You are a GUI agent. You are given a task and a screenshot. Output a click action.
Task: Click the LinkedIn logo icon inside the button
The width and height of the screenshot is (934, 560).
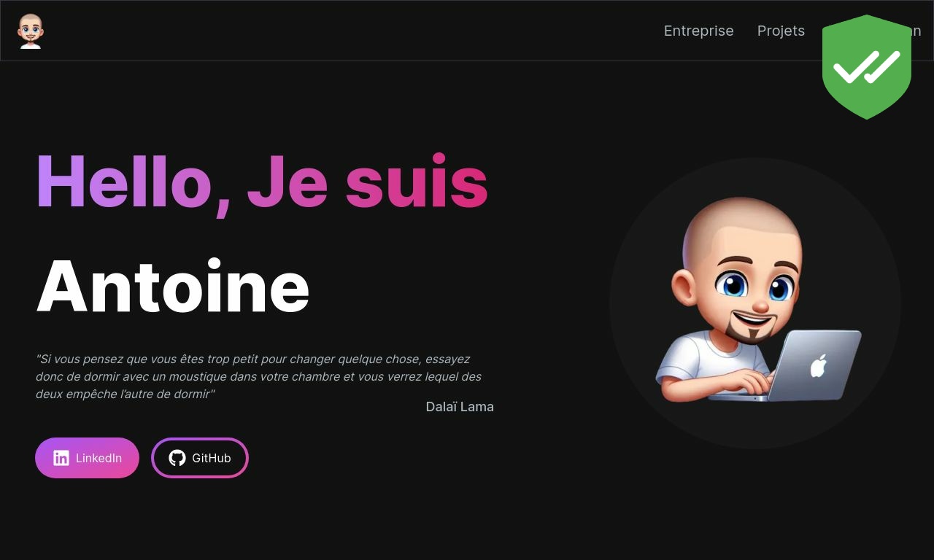coord(61,458)
